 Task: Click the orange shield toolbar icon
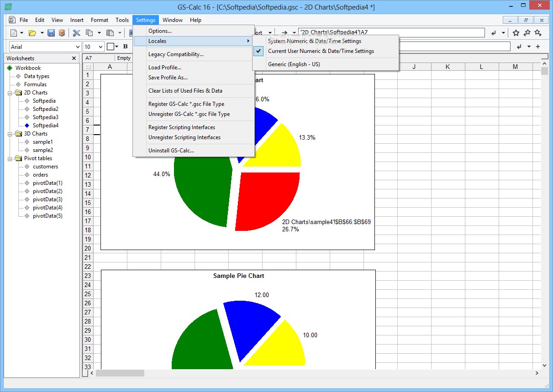62,33
